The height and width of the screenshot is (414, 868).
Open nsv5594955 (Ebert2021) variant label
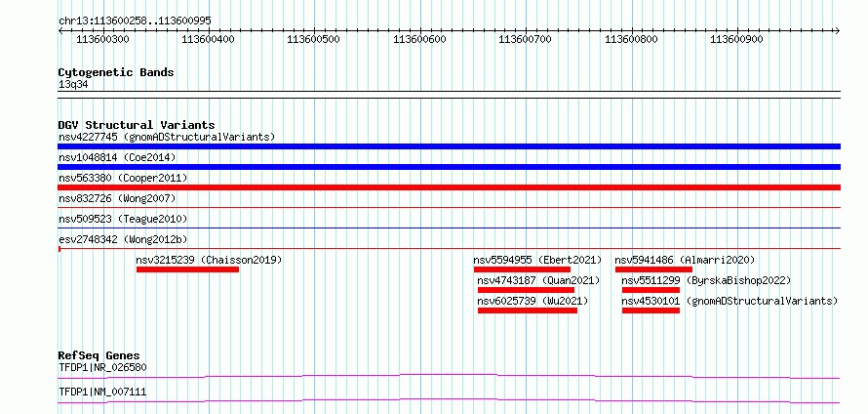coord(537,260)
